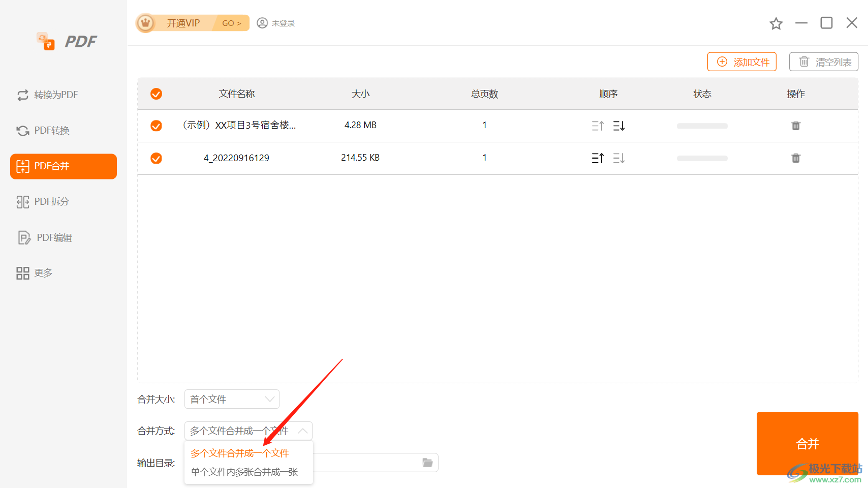Screen dimensions: 868x488
Task: Maximize the PDF converter window
Action: (x=826, y=23)
